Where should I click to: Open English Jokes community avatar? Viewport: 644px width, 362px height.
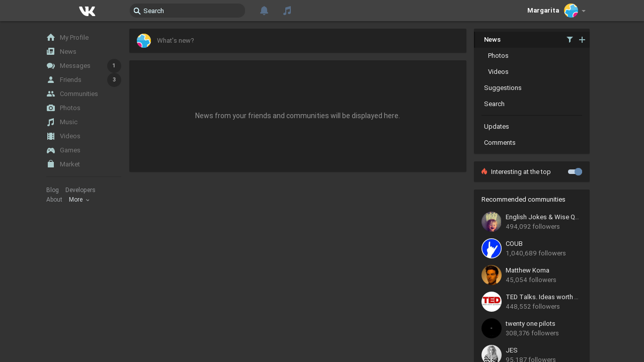click(492, 222)
